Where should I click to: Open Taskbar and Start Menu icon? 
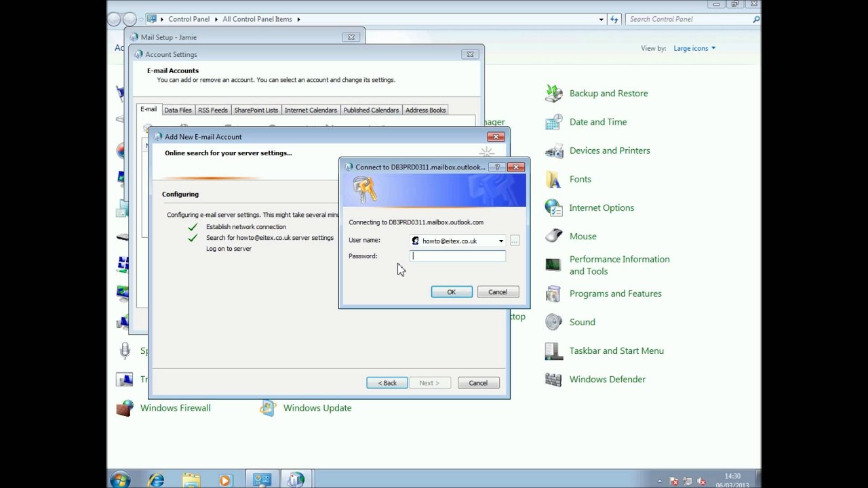(553, 350)
